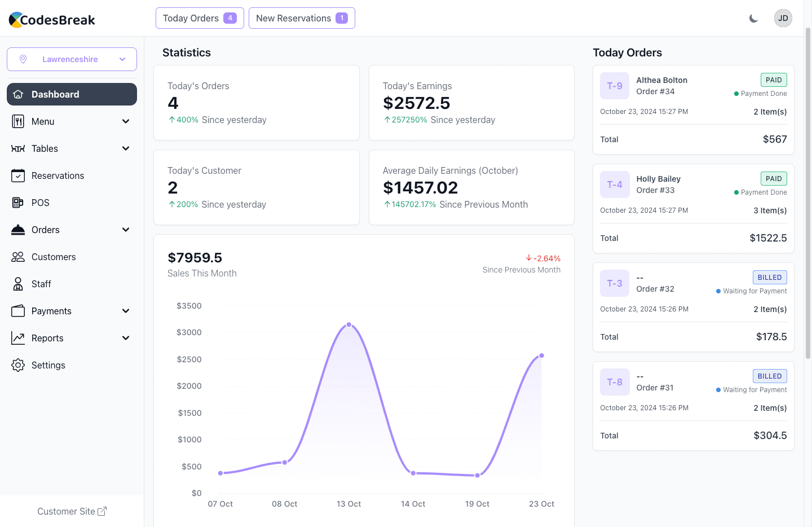Screen dimensions: 812x527
Task: Expand the Menu submenu chevron
Action: pyautogui.click(x=126, y=121)
